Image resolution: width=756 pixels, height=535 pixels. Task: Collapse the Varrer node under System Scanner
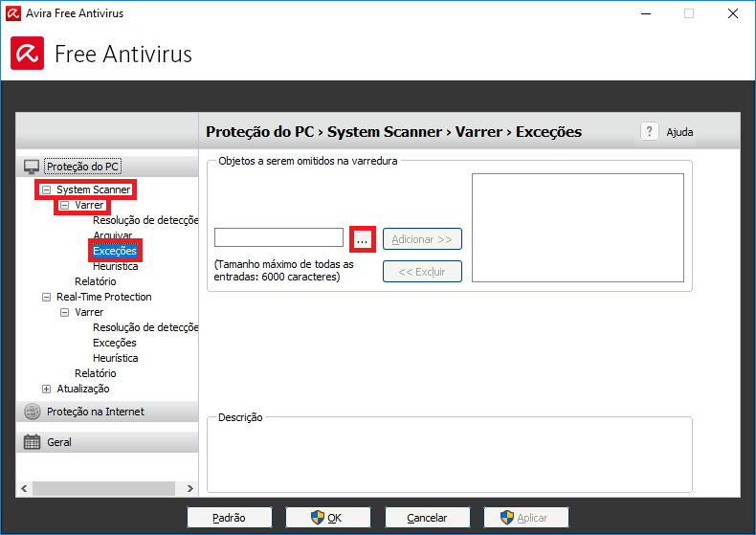click(x=65, y=205)
